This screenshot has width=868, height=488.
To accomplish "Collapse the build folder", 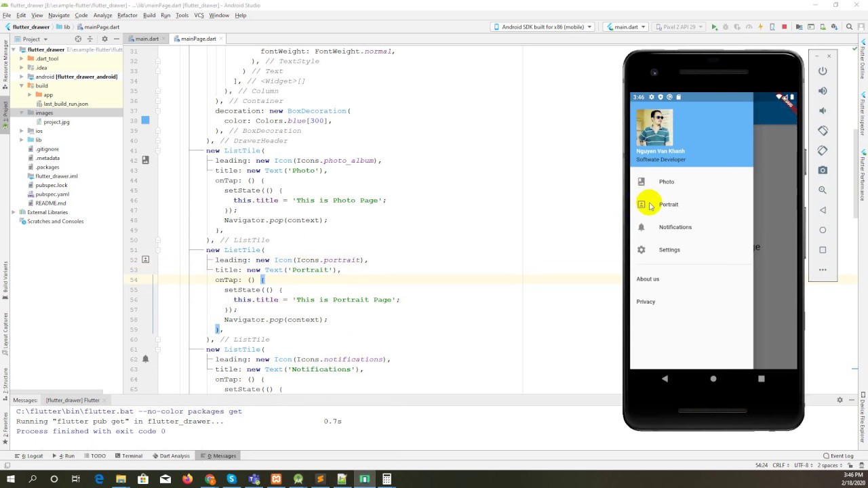I will click(21, 85).
